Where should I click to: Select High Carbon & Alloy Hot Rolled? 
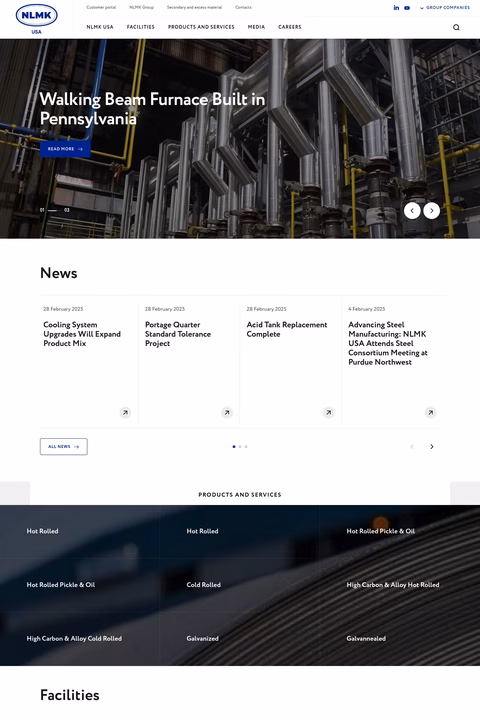pyautogui.click(x=393, y=585)
